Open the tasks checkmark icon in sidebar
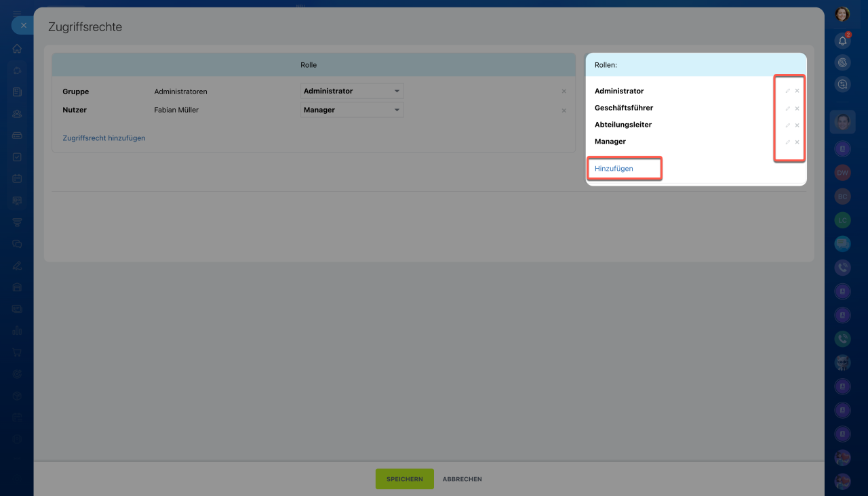The image size is (868, 496). [17, 157]
